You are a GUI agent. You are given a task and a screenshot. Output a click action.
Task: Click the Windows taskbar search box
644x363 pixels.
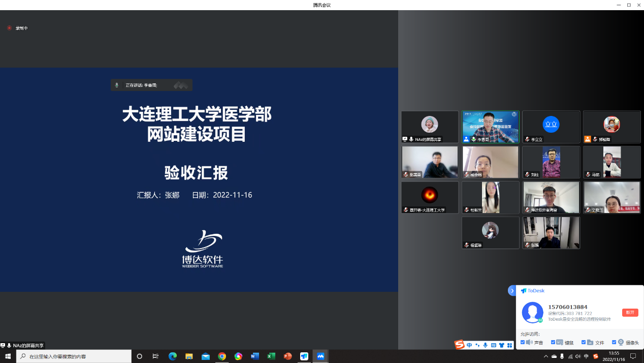(x=74, y=356)
